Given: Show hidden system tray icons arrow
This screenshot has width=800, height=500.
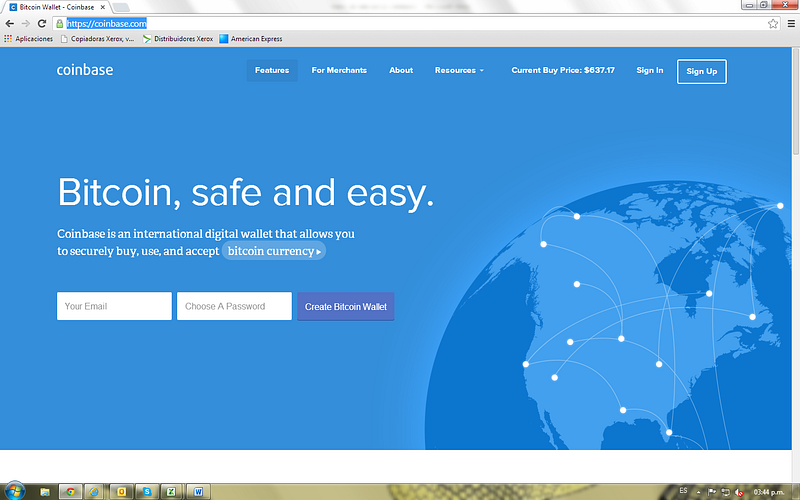Looking at the screenshot, I should 698,492.
